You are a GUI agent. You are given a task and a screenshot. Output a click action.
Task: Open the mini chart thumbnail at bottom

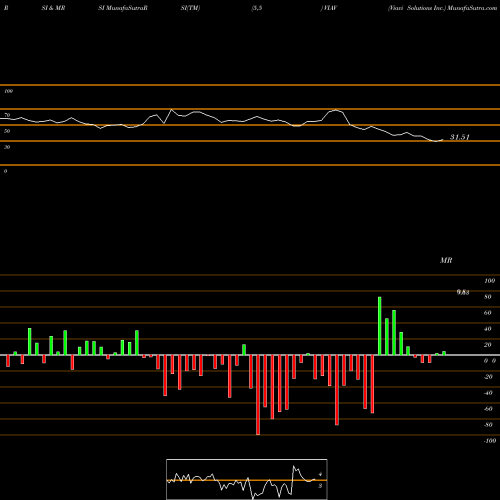point(247,479)
